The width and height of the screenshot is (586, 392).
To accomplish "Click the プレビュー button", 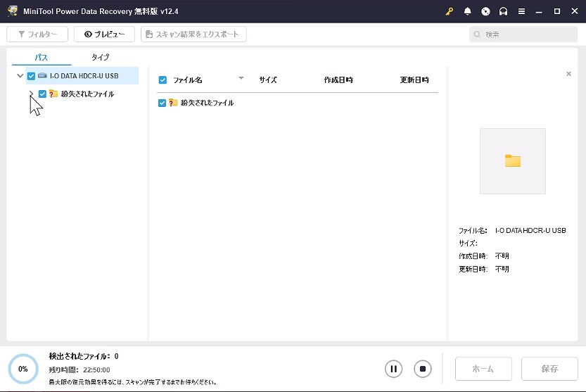I will pyautogui.click(x=104, y=34).
